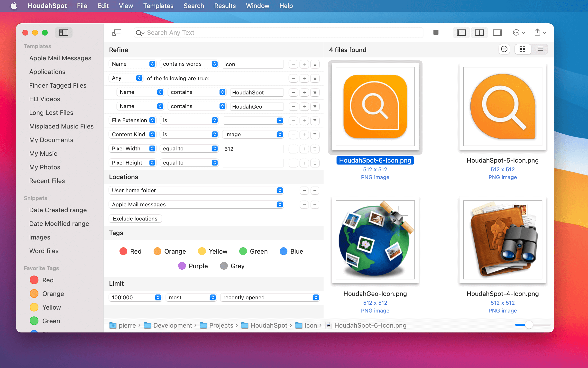
Task: Click the more actions ellipsis icon
Action: pyautogui.click(x=516, y=32)
